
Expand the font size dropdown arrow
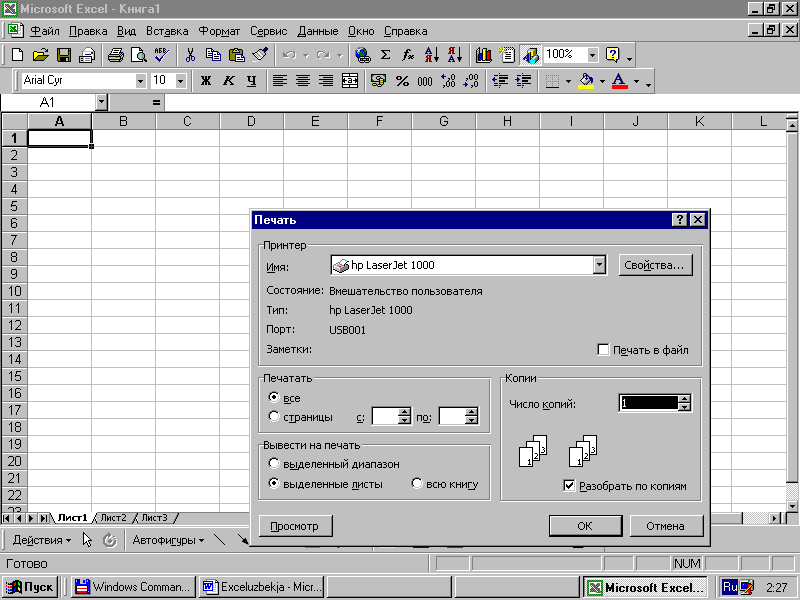point(180,81)
